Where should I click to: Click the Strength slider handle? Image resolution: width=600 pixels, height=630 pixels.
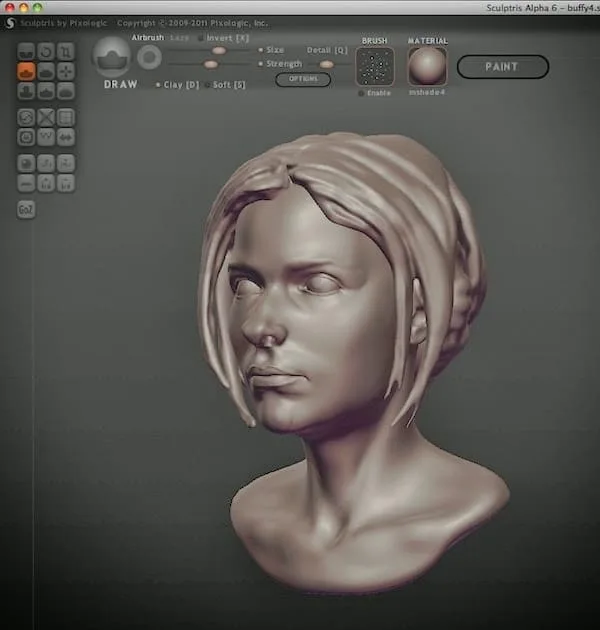click(211, 64)
